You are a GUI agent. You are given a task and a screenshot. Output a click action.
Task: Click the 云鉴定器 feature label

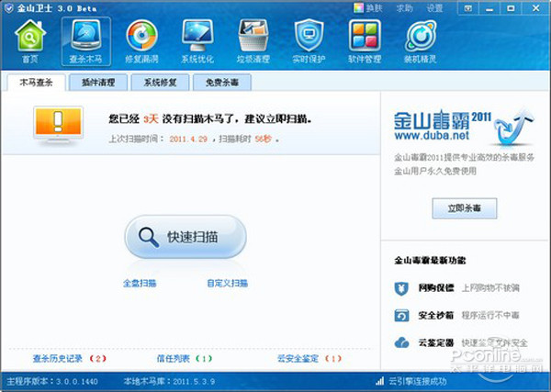pos(436,342)
